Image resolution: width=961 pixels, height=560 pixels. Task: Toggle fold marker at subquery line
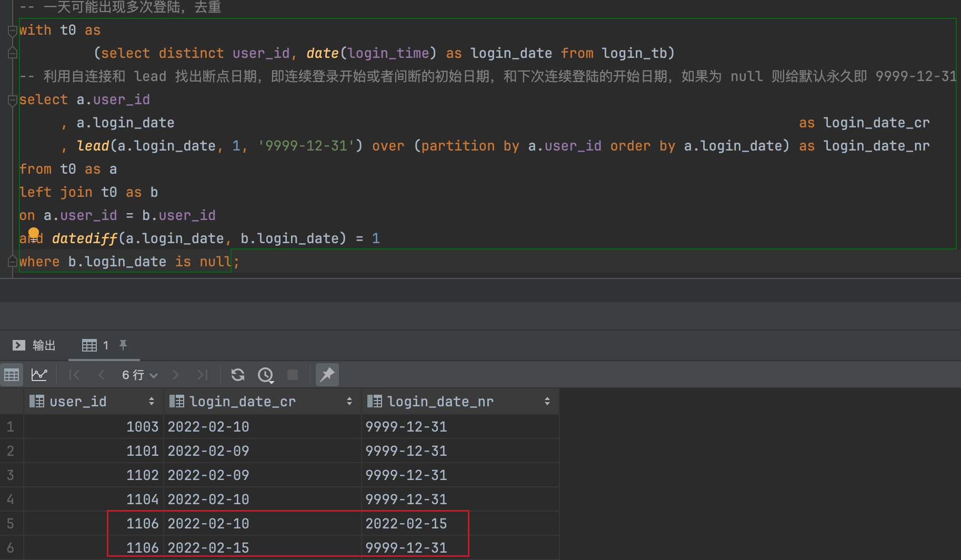13,54
